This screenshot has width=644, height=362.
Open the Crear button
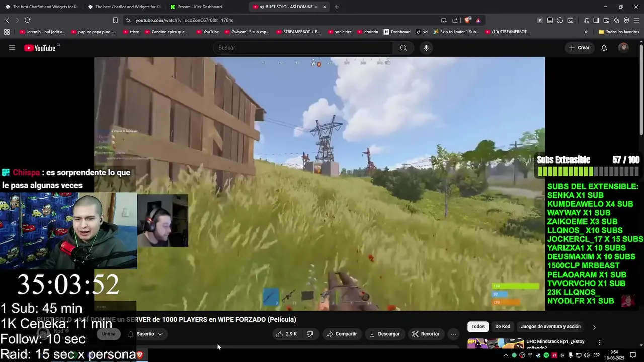[x=579, y=48]
